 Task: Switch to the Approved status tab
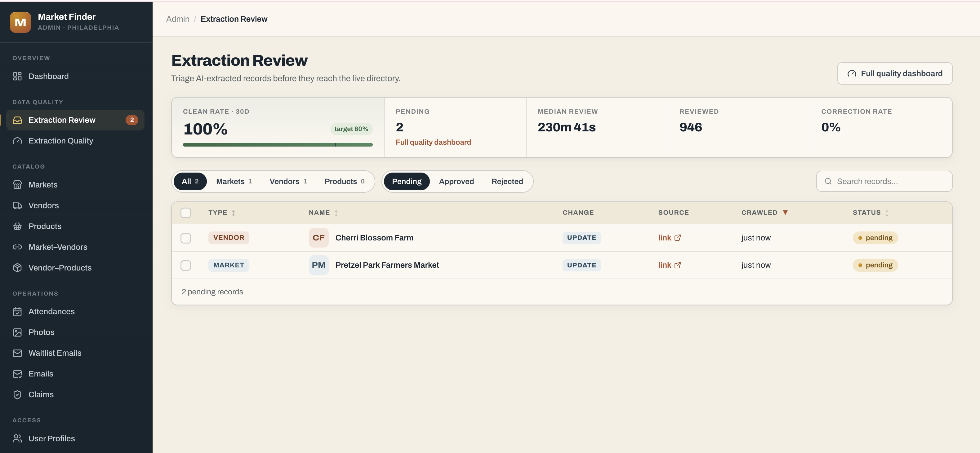coord(456,182)
